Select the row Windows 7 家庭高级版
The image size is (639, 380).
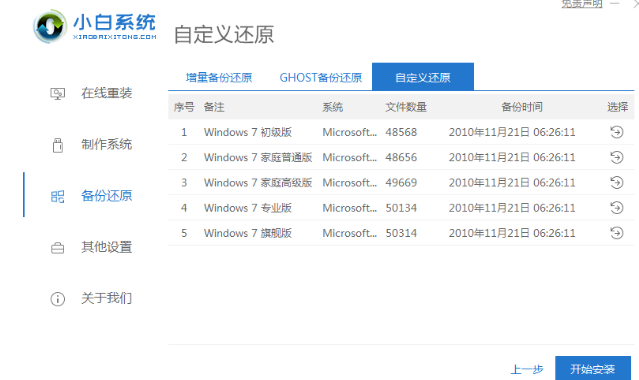[401, 183]
